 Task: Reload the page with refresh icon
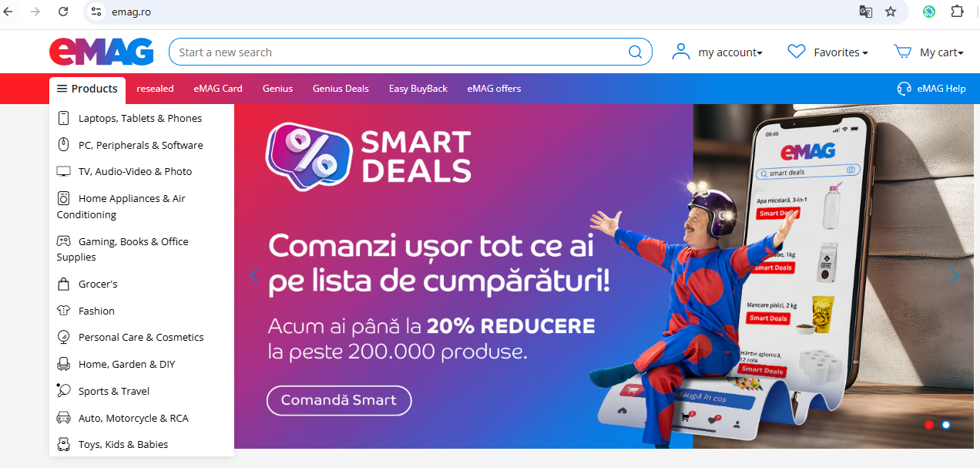[63, 12]
